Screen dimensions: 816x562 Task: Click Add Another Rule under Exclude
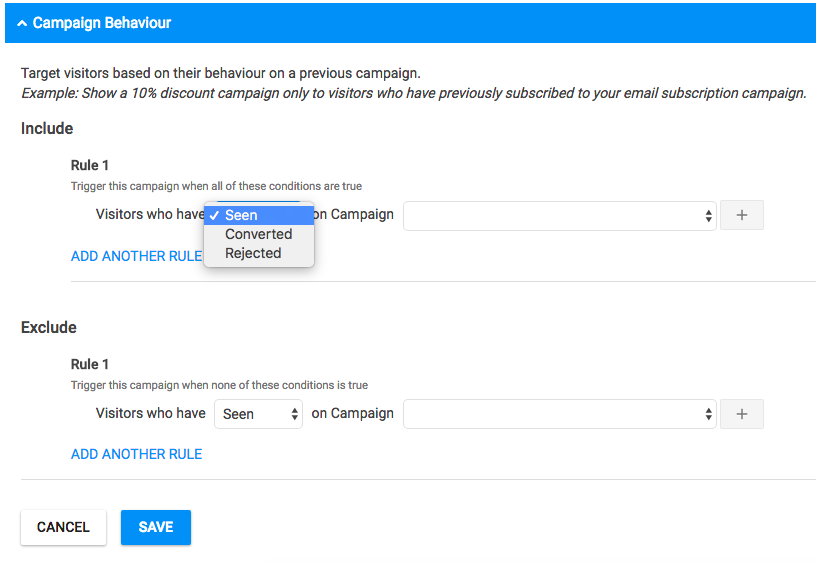(x=136, y=454)
